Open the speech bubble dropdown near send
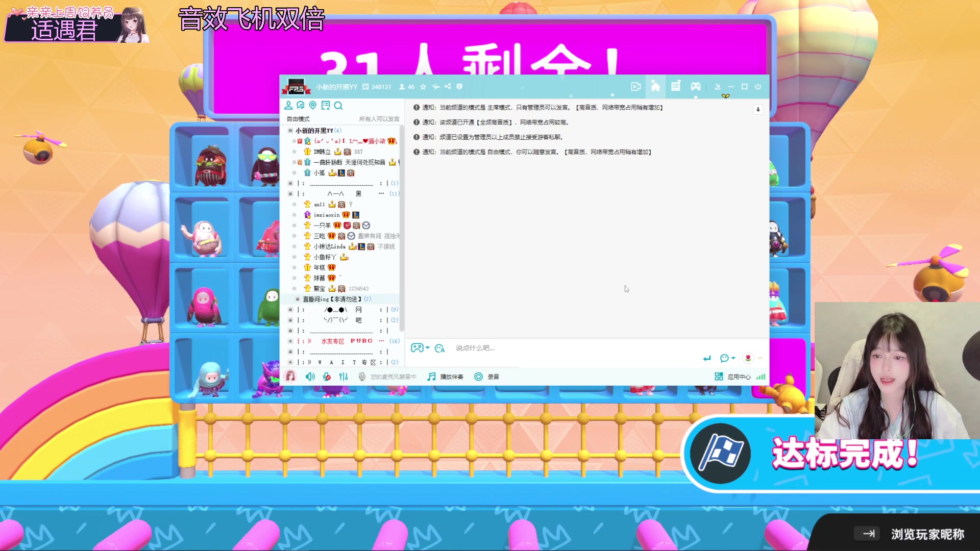980x551 pixels. [x=727, y=358]
